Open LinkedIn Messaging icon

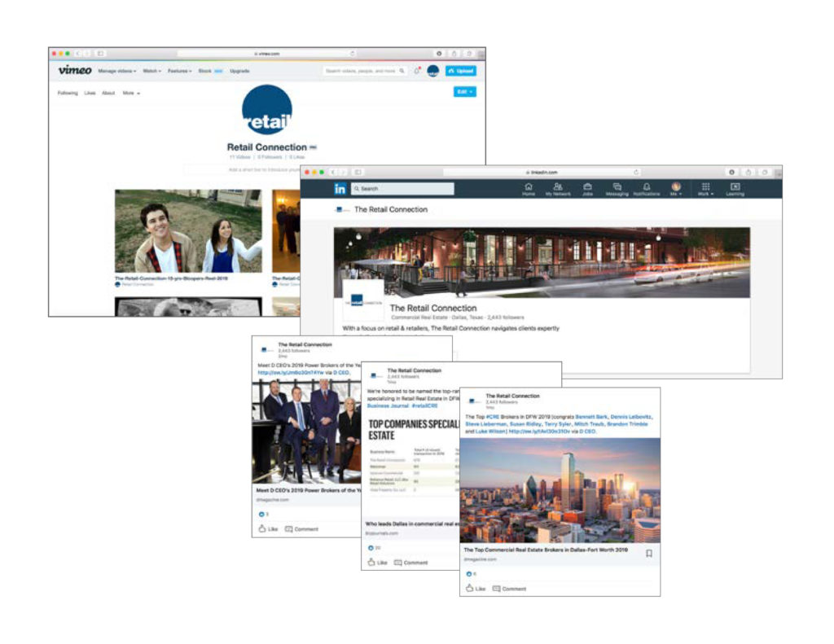point(617,188)
